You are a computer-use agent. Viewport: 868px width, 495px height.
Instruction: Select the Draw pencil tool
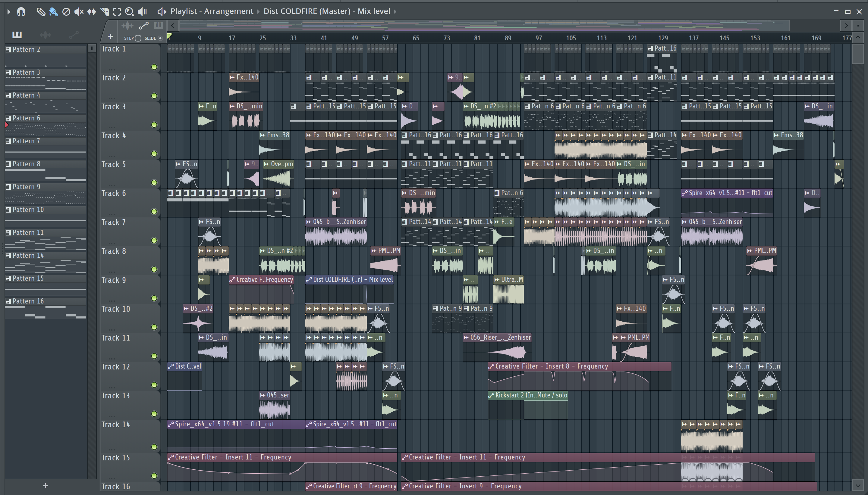click(41, 11)
